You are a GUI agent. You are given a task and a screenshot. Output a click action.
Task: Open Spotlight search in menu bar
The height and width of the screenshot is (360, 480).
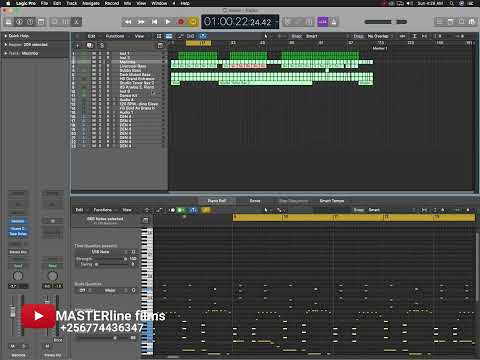pos(452,3)
